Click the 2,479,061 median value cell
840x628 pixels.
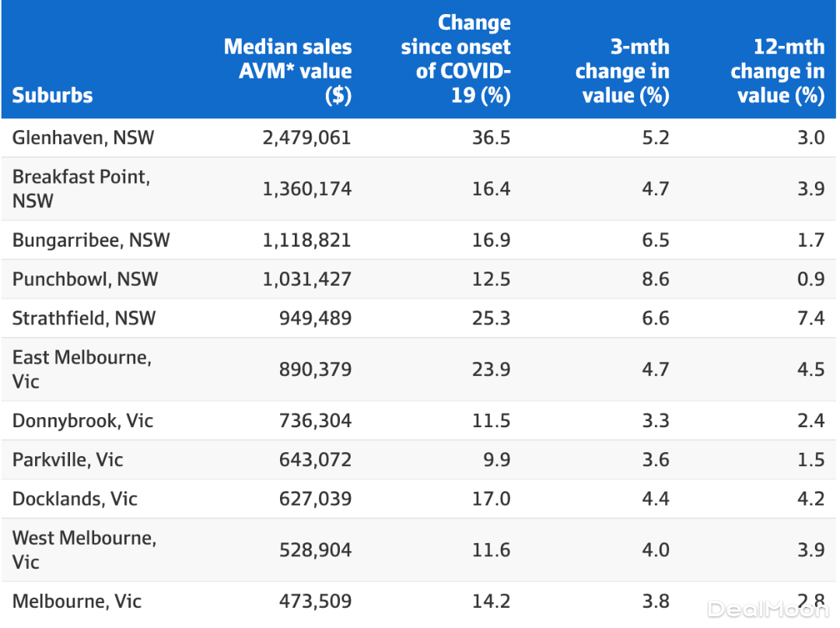pyautogui.click(x=306, y=138)
